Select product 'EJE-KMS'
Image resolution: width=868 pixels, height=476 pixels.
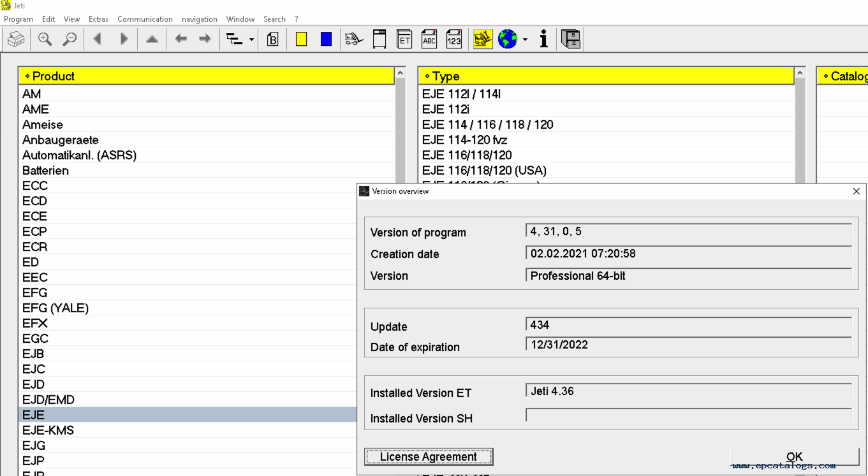pyautogui.click(x=188, y=430)
